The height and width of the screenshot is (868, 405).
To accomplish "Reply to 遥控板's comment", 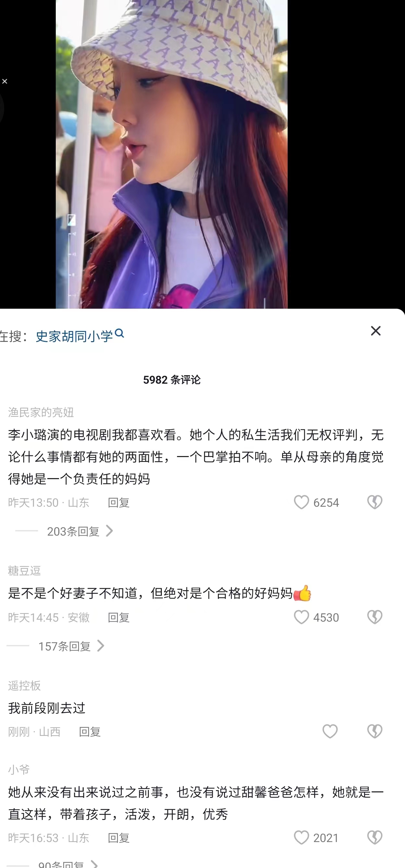I will click(x=90, y=732).
